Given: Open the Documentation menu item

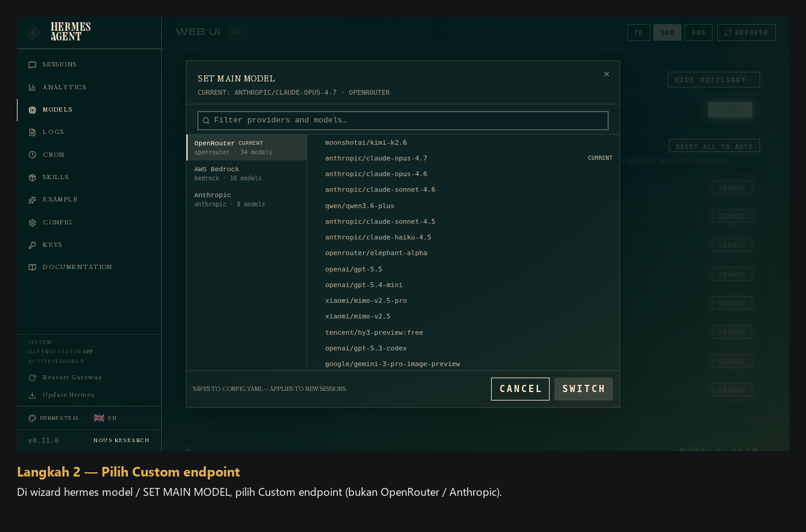Looking at the screenshot, I should tap(89, 267).
